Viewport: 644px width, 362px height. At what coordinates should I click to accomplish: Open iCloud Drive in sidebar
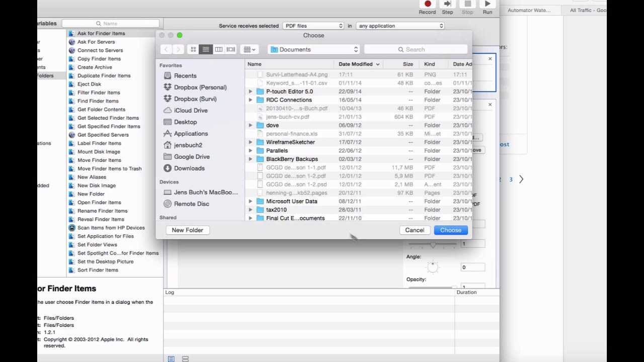click(186, 111)
